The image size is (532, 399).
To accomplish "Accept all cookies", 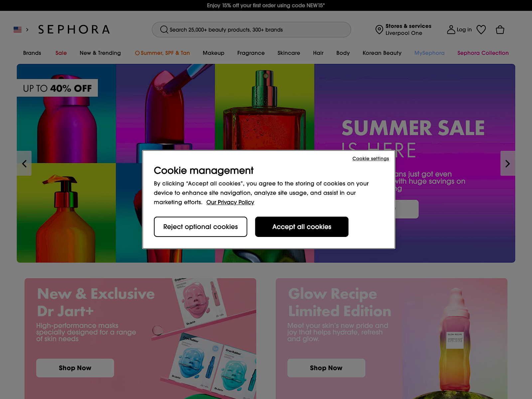I will pyautogui.click(x=302, y=227).
